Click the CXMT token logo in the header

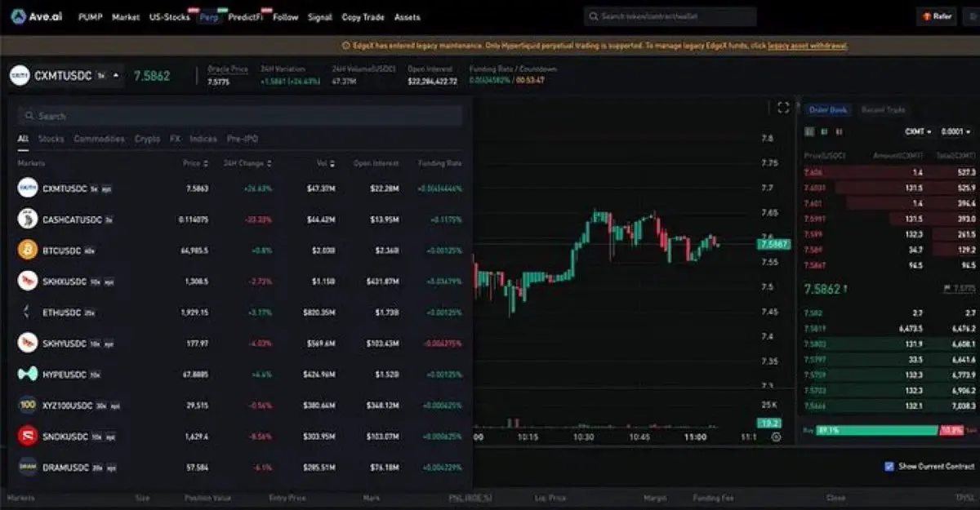pyautogui.click(x=20, y=76)
